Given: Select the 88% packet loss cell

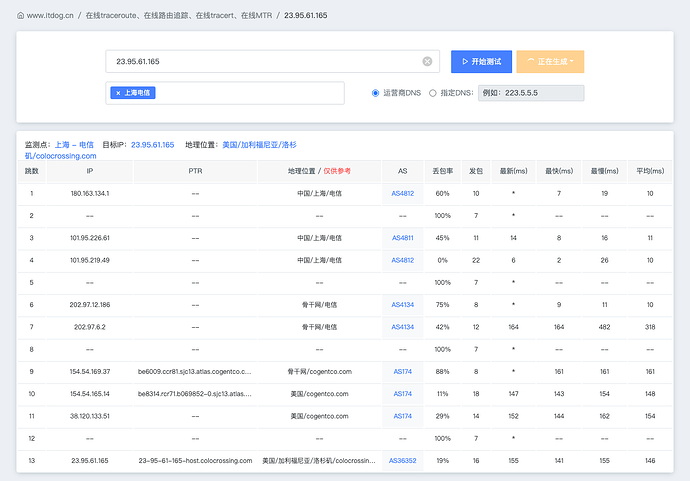Looking at the screenshot, I should [443, 371].
